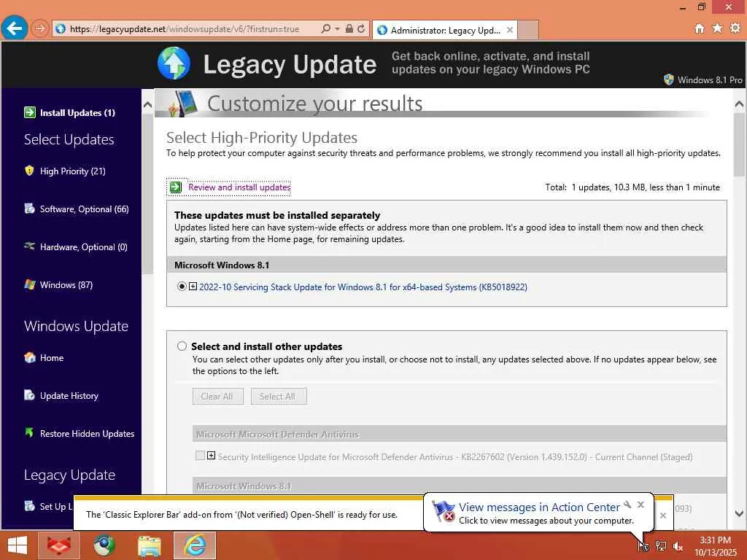Viewport: 747px width, 560px height.
Task: Open Install Updates (1) in sidebar
Action: pyautogui.click(x=77, y=113)
